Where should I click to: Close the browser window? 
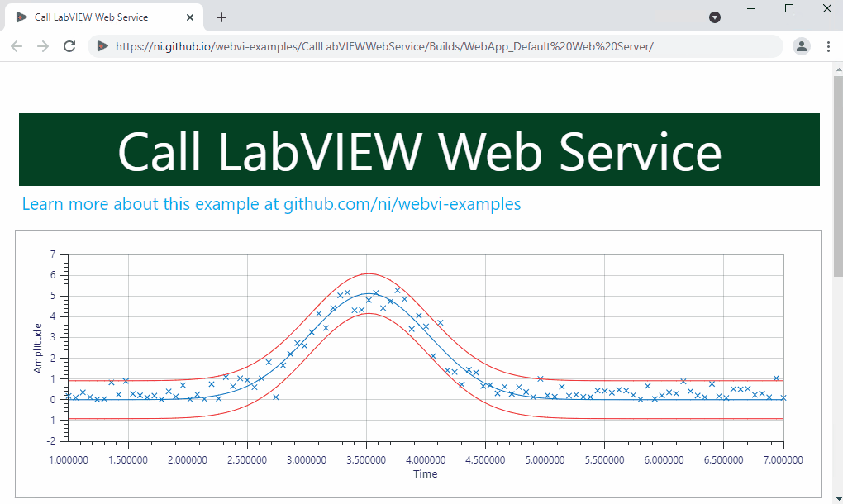point(827,8)
